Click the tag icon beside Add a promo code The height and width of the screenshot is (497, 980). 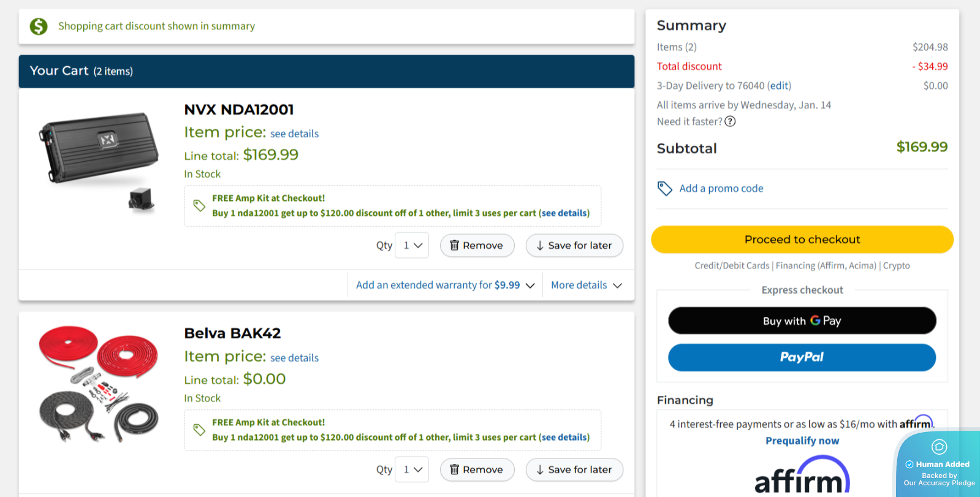point(664,188)
